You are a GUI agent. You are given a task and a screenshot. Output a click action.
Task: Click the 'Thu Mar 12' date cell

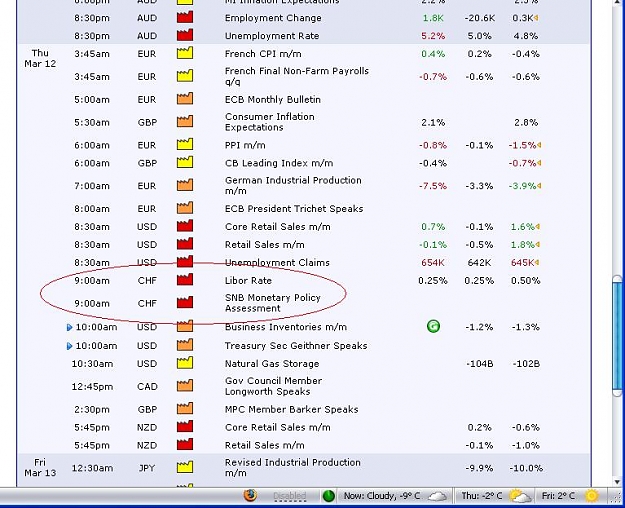[40, 58]
